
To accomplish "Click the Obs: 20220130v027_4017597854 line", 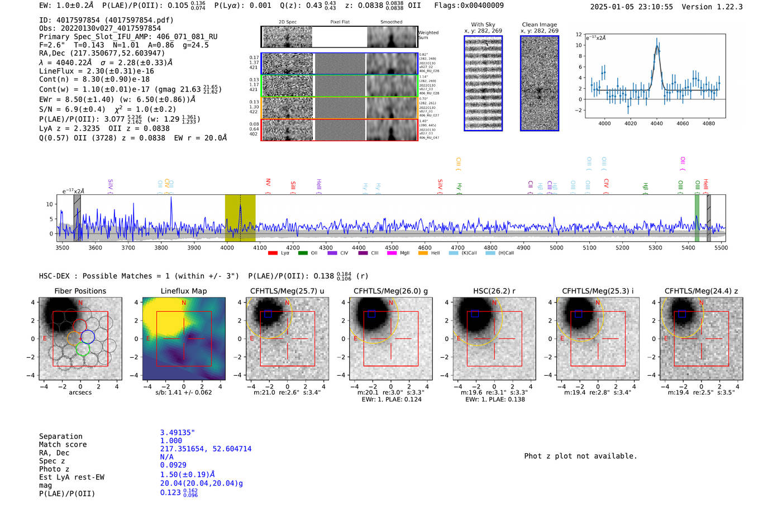I will (x=100, y=28).
